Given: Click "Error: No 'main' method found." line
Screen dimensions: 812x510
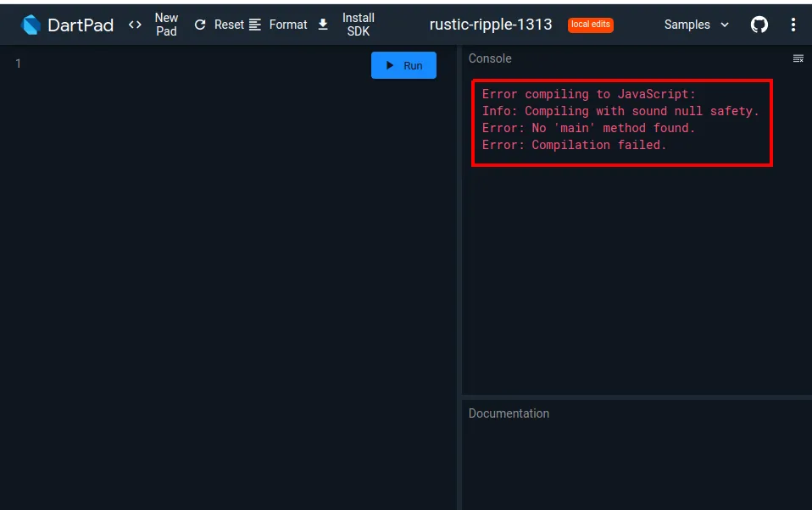Looking at the screenshot, I should (x=588, y=128).
